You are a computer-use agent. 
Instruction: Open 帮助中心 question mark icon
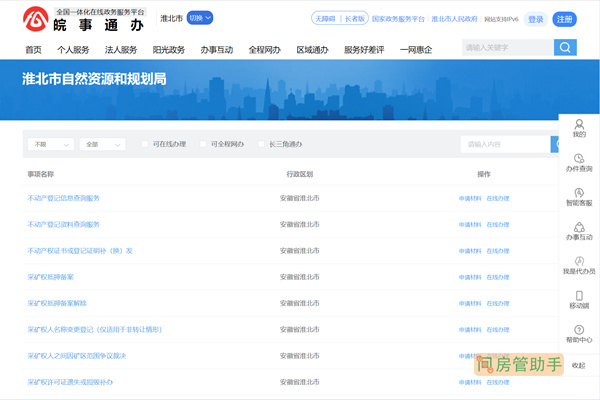pos(579,330)
